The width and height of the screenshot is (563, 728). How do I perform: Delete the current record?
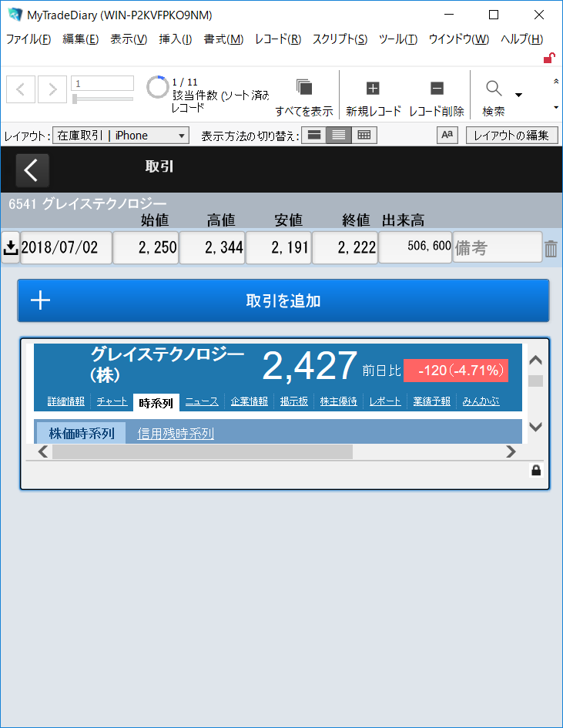point(437,89)
